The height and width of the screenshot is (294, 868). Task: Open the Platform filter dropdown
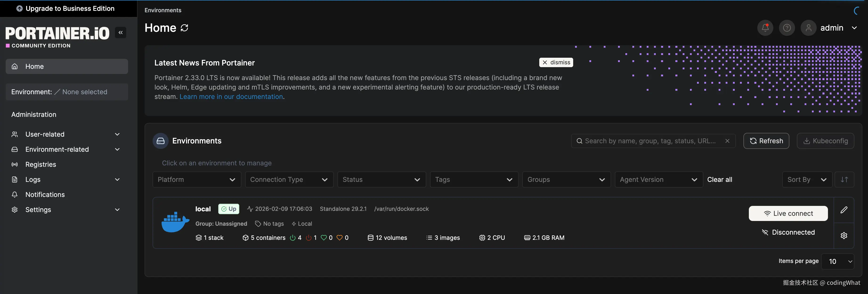tap(196, 180)
